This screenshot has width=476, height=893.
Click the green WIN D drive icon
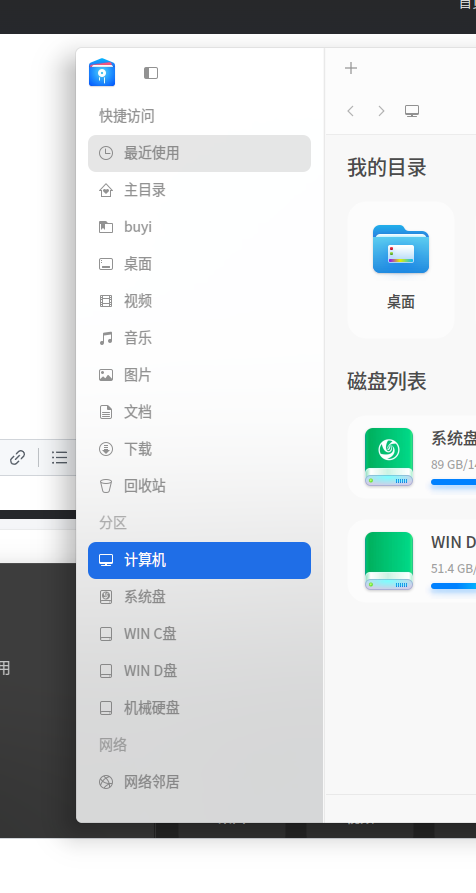[x=389, y=561]
